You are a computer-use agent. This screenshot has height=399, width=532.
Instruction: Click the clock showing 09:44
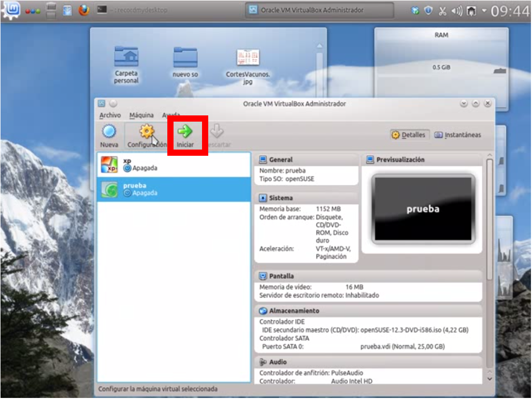pyautogui.click(x=510, y=11)
